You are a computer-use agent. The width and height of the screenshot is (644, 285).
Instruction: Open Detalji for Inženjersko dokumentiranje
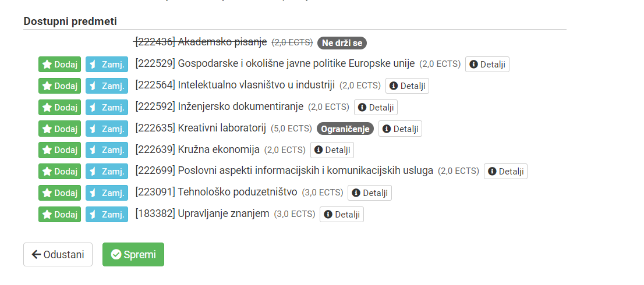point(376,108)
